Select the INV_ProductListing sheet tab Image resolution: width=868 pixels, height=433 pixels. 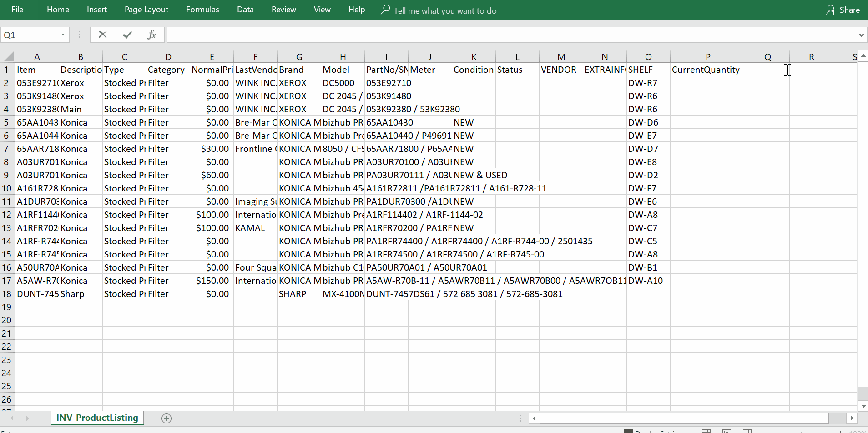[96, 418]
